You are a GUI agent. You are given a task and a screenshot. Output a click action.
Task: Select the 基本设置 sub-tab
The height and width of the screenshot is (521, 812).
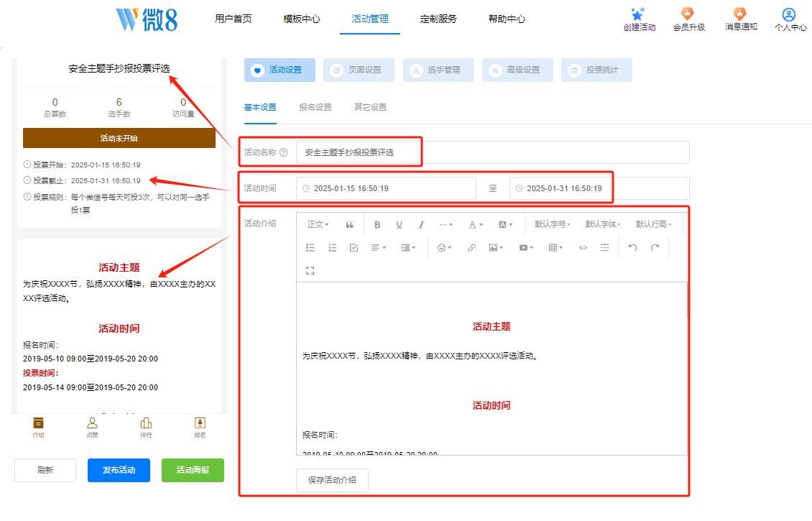[260, 107]
